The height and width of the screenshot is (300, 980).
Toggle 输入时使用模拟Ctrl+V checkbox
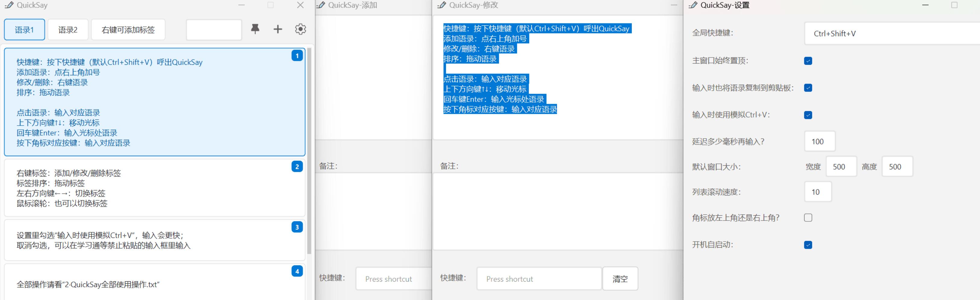coord(808,115)
